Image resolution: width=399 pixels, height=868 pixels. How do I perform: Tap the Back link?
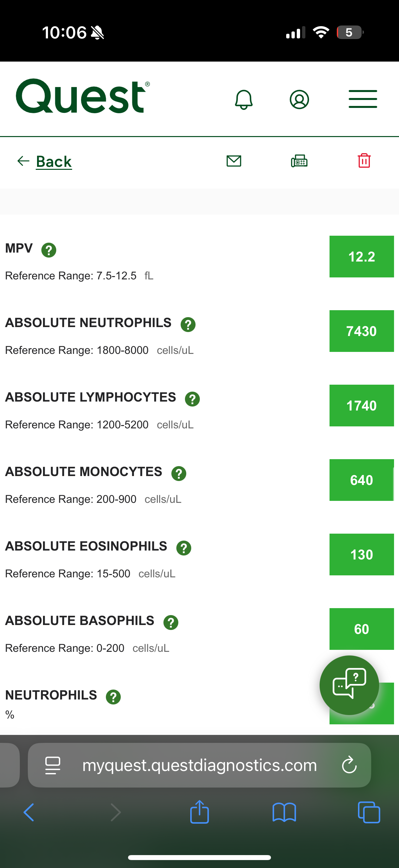(x=54, y=162)
